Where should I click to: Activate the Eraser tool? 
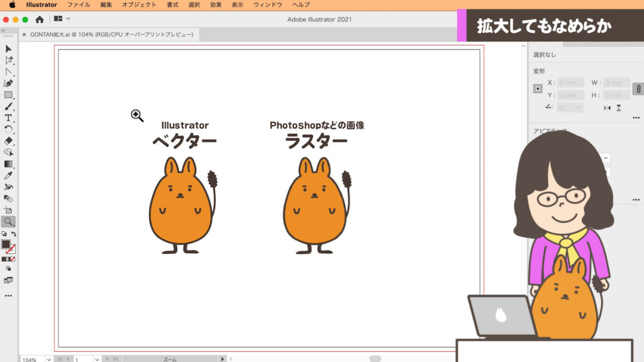coord(9,140)
